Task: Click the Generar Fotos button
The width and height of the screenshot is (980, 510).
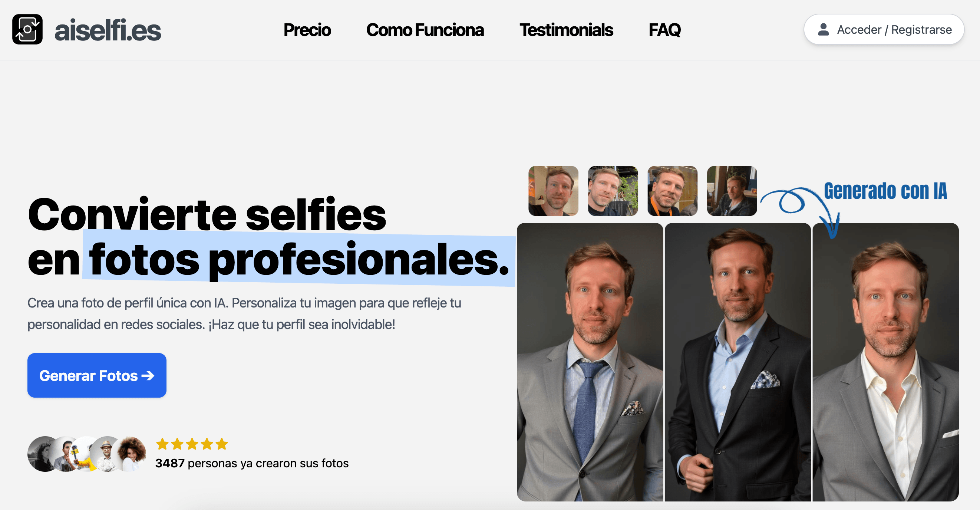Action: (97, 375)
